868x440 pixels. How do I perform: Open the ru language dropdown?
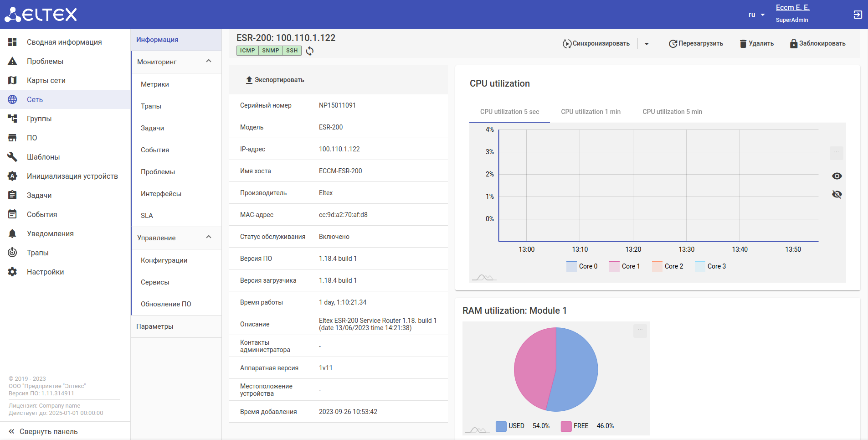[756, 15]
